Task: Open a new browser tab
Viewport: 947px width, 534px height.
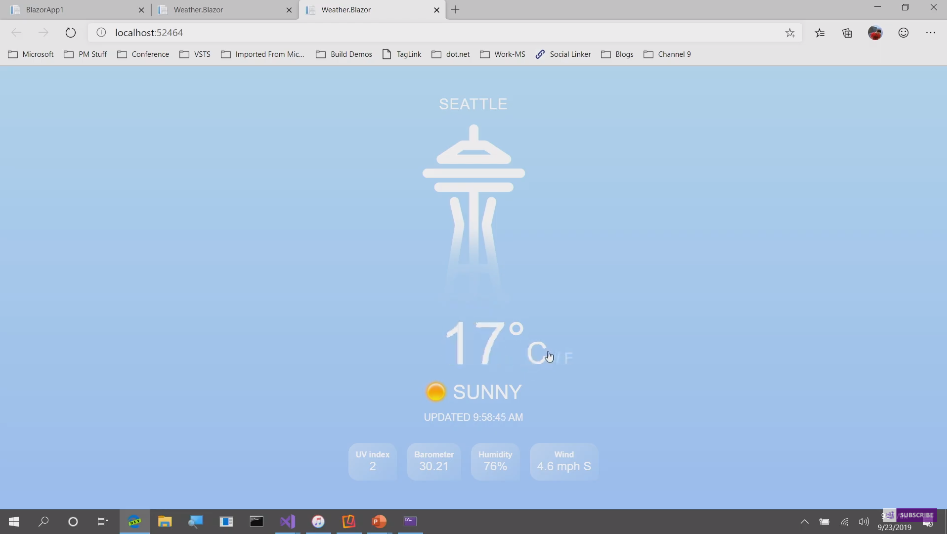Action: pos(455,10)
